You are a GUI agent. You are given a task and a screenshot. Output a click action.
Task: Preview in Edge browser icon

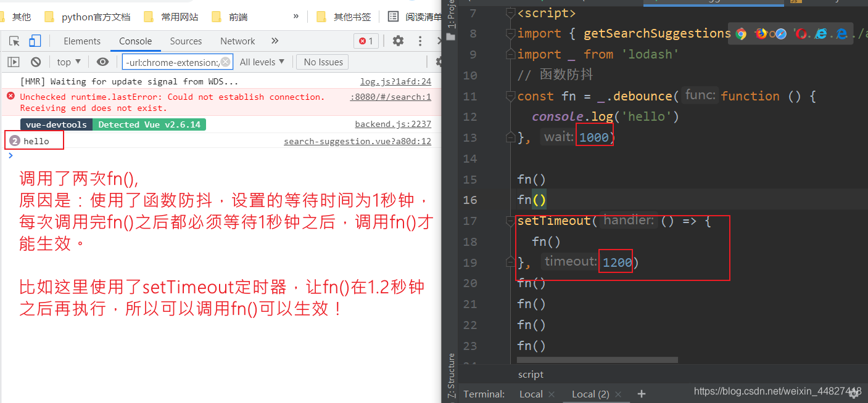pos(840,34)
